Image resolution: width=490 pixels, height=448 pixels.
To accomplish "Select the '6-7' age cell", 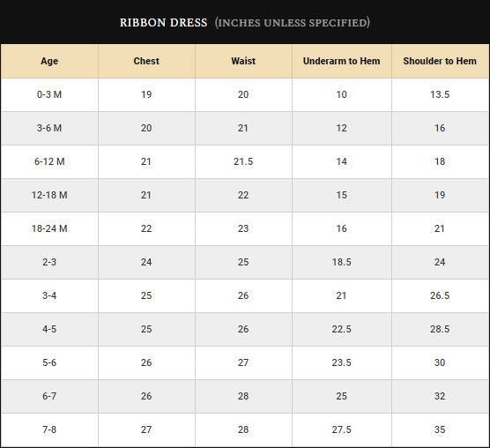I will tap(49, 396).
